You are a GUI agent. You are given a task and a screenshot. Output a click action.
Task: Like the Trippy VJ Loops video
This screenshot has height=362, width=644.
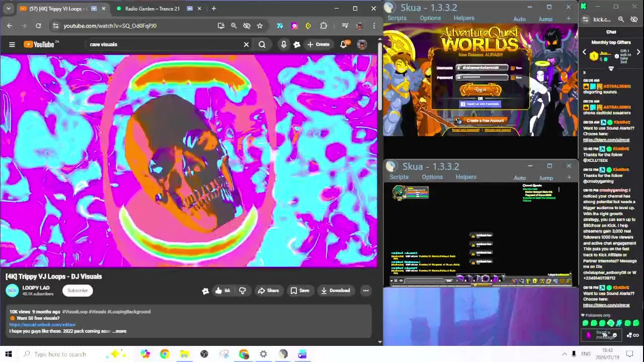(222, 291)
